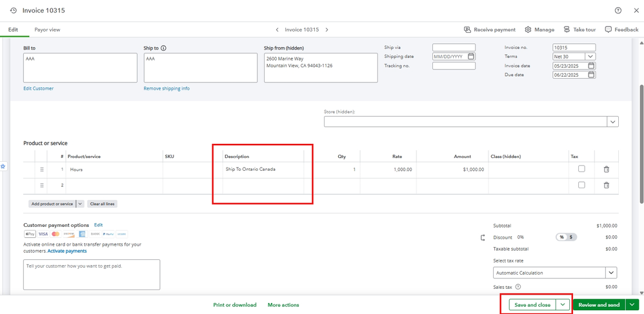Select the Hours product/service cell

115,170
